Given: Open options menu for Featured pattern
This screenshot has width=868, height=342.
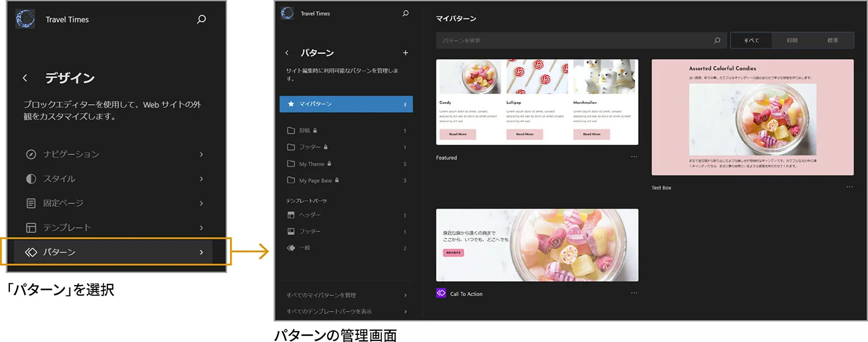Looking at the screenshot, I should tap(634, 157).
